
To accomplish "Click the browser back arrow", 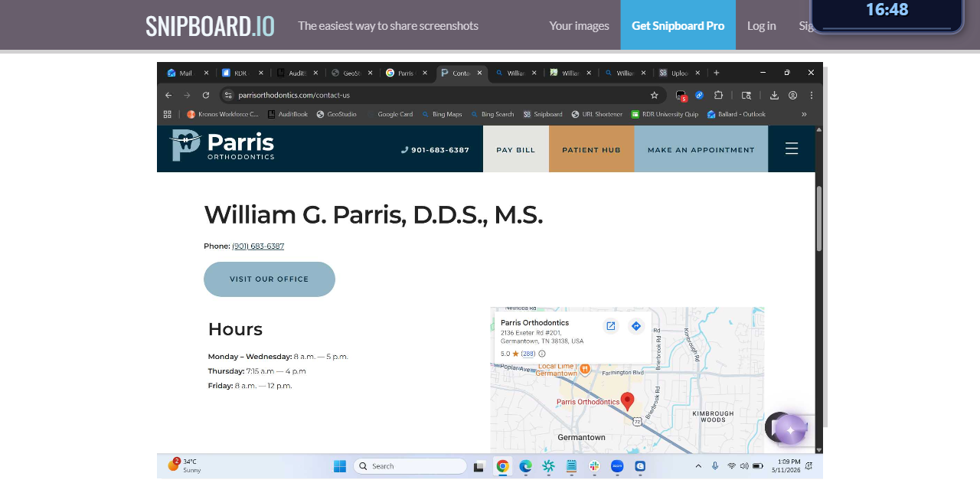I will pos(168,95).
